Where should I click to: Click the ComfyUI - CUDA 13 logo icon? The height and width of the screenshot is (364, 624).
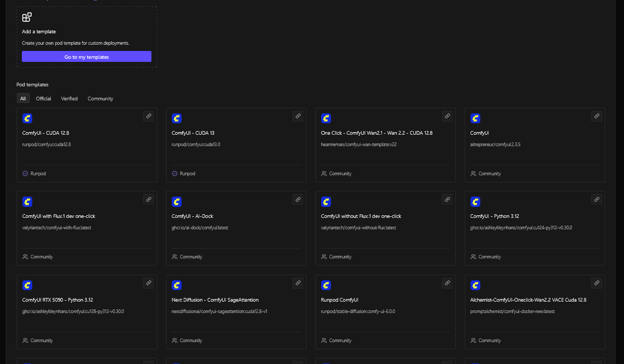(x=177, y=118)
